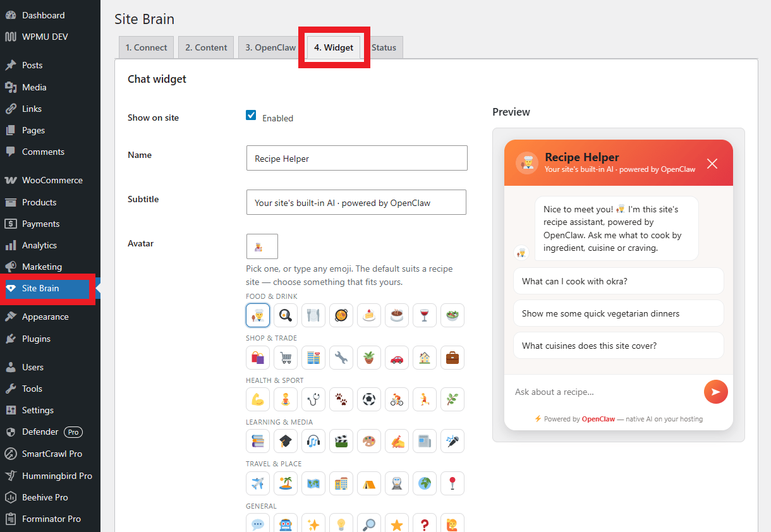Click inside the Name field
771x532 pixels.
[x=356, y=158]
